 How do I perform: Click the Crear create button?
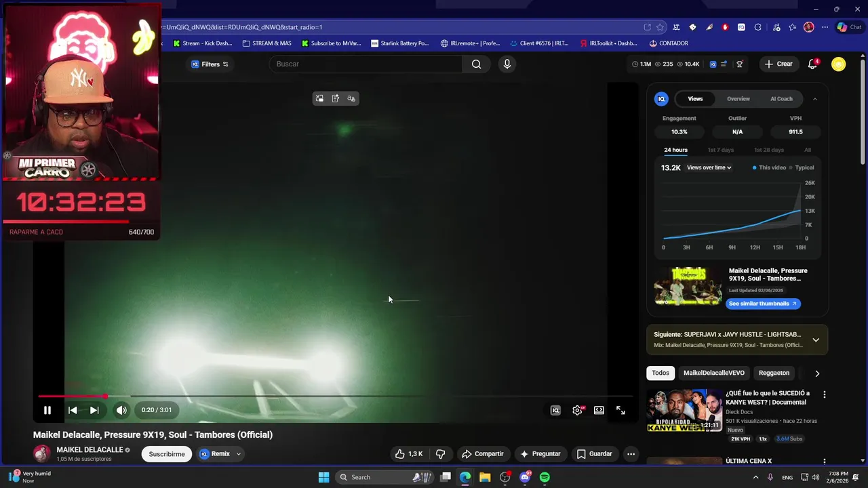(x=778, y=64)
